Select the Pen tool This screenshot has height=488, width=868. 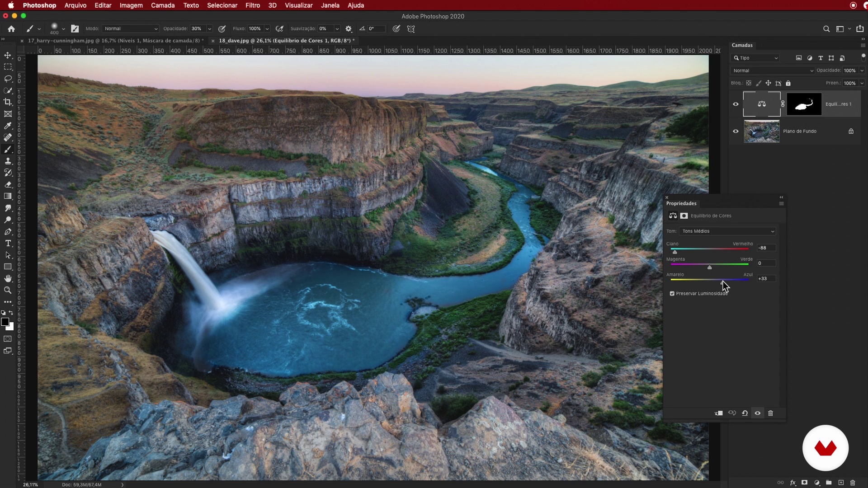click(8, 231)
